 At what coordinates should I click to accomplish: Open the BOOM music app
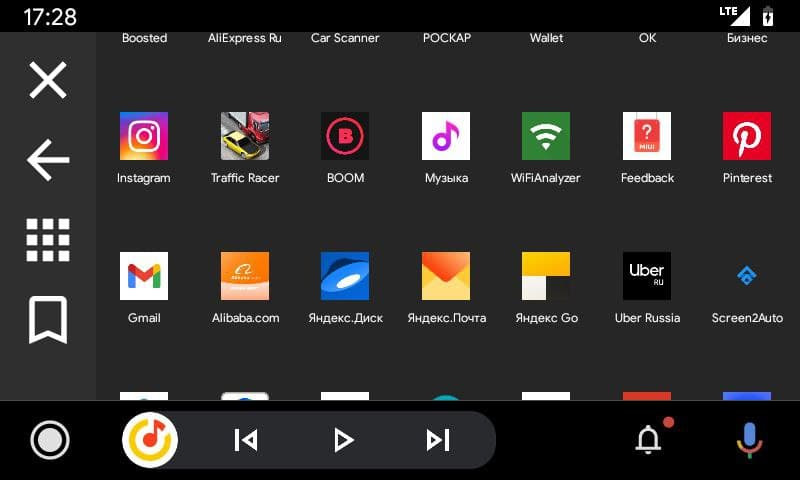(345, 136)
